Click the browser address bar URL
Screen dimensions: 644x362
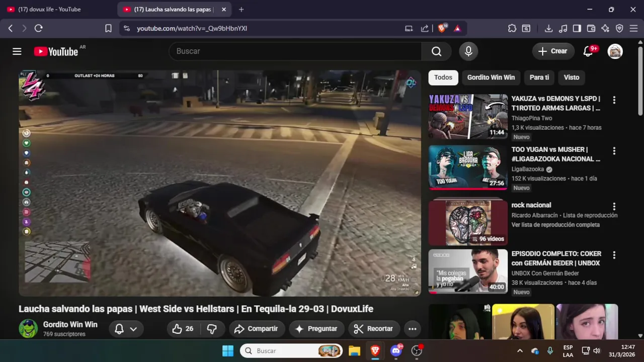(192, 29)
